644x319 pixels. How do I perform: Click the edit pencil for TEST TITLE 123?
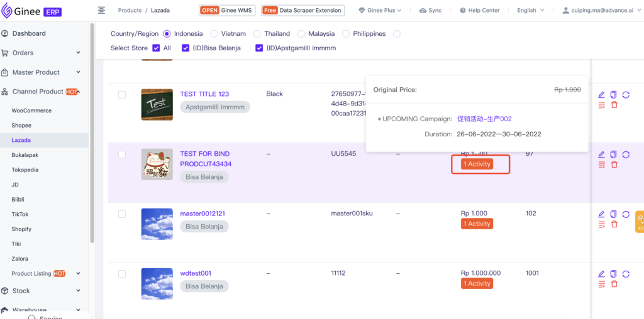click(x=601, y=95)
